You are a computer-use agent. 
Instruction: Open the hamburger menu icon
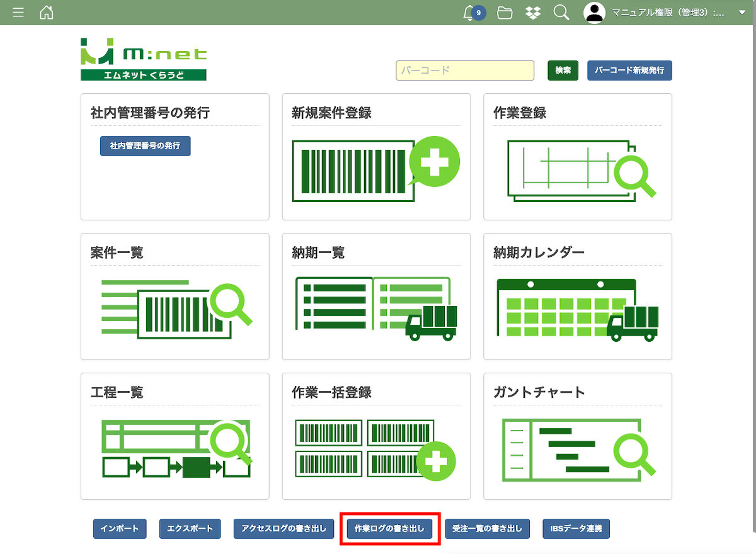tap(18, 13)
